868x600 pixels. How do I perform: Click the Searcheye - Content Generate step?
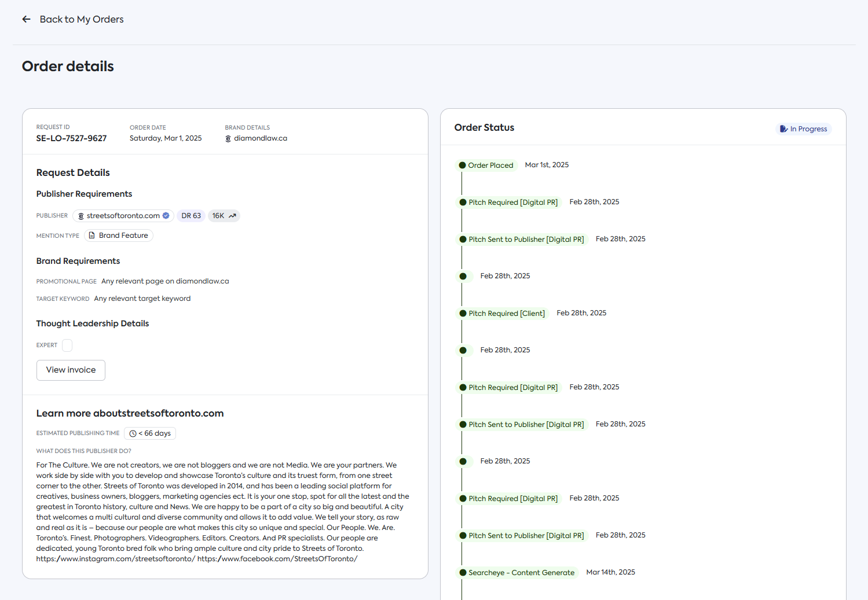pyautogui.click(x=521, y=573)
